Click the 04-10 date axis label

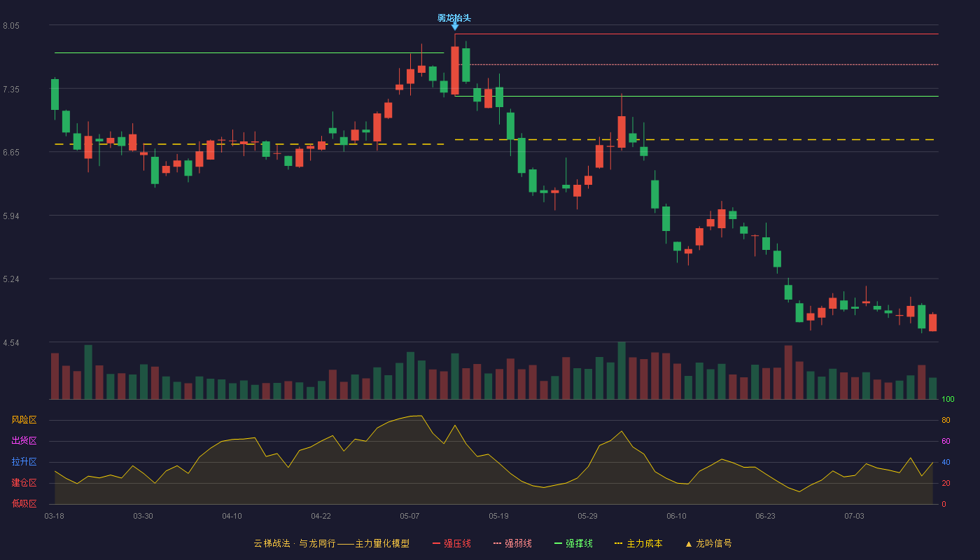[232, 516]
